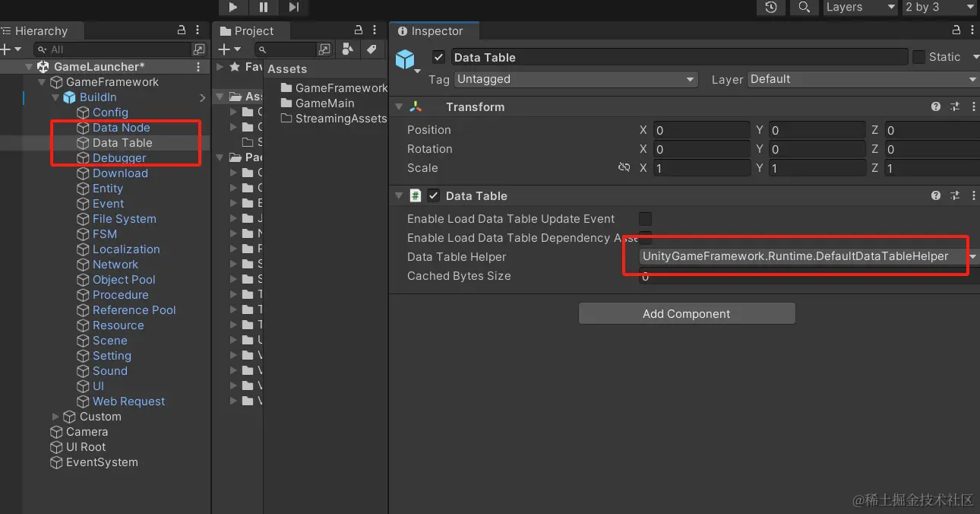Enable Load Data Table Dependency Asset checkbox
Screen dimensions: 980x514
[x=645, y=238]
